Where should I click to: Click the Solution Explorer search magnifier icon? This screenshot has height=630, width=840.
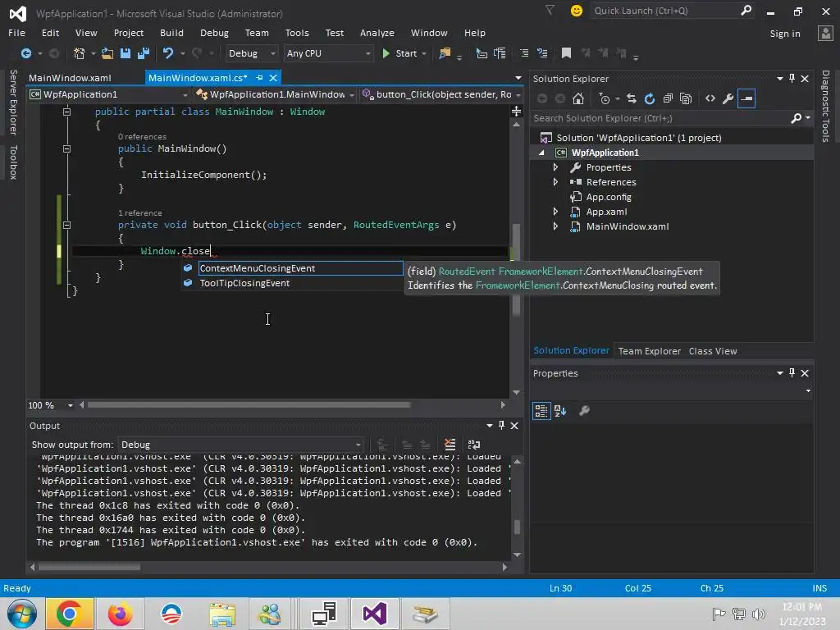[796, 118]
